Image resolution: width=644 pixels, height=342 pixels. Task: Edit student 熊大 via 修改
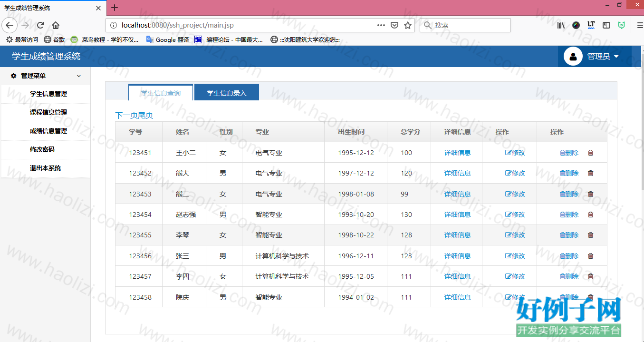[x=515, y=173]
